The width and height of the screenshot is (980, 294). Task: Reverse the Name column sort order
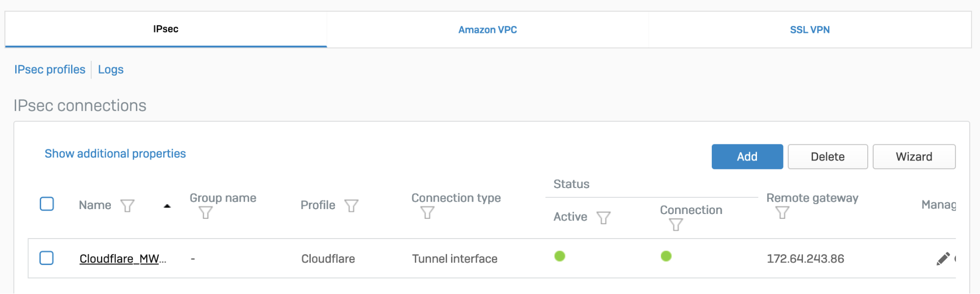click(167, 205)
